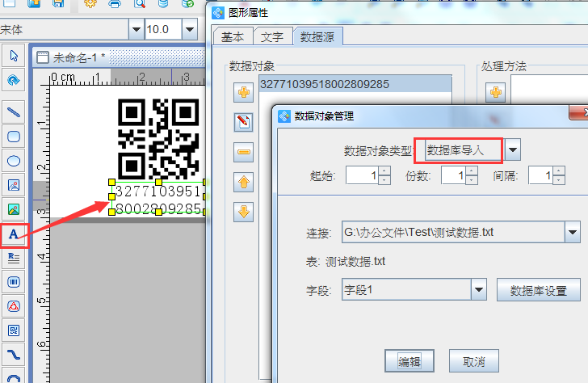
Task: Pick the ellipse drawing tool
Action: pos(14,161)
